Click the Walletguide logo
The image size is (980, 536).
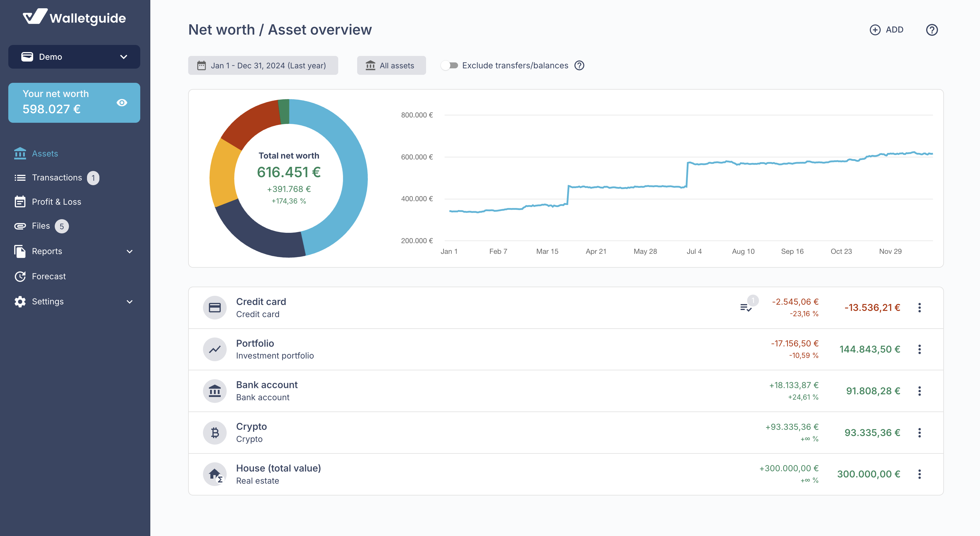[74, 17]
